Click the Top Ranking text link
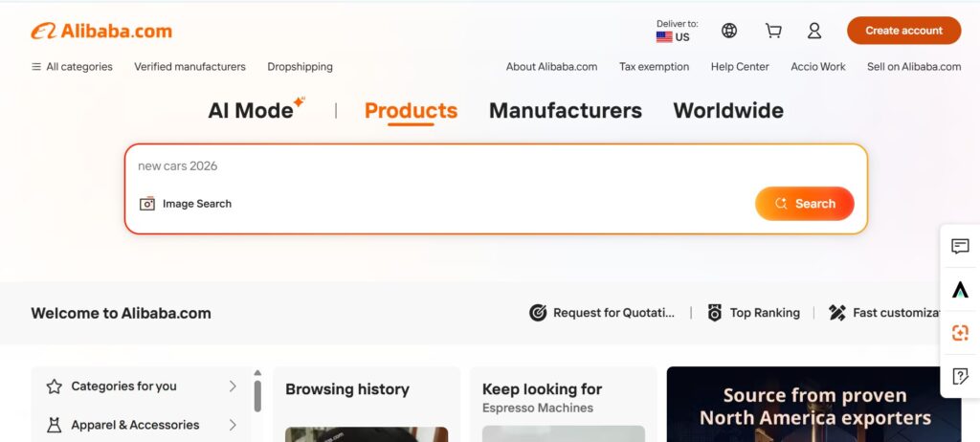The height and width of the screenshot is (442, 980). click(x=765, y=313)
